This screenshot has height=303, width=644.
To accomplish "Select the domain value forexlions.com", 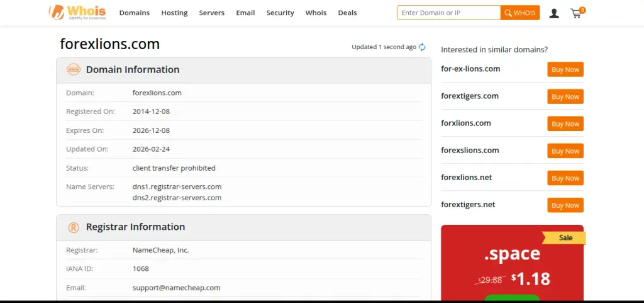I will click(157, 93).
